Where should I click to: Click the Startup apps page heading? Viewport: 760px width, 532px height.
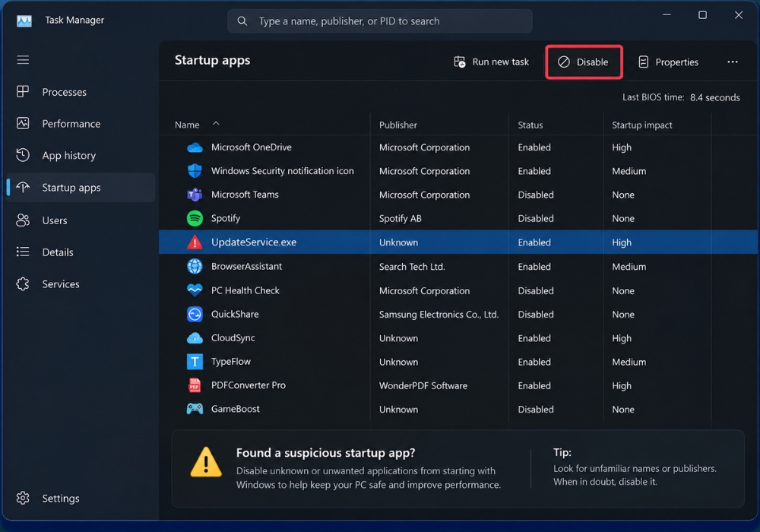pos(212,60)
